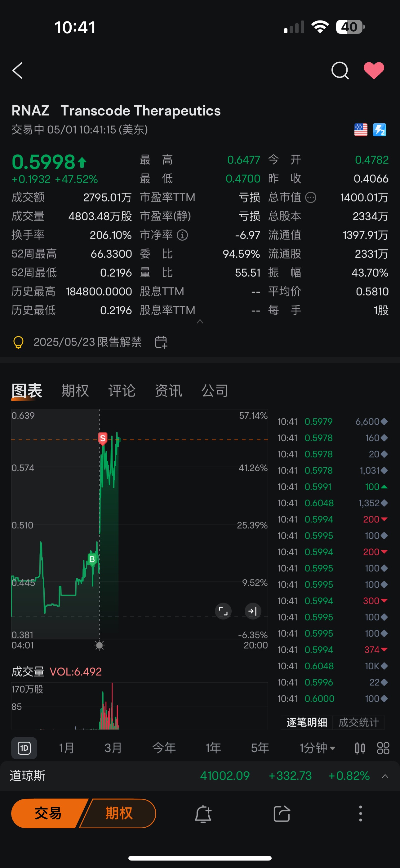Screen dimensions: 400x868
Task: Open the four-squares indicator grid icon
Action: pos(383,748)
